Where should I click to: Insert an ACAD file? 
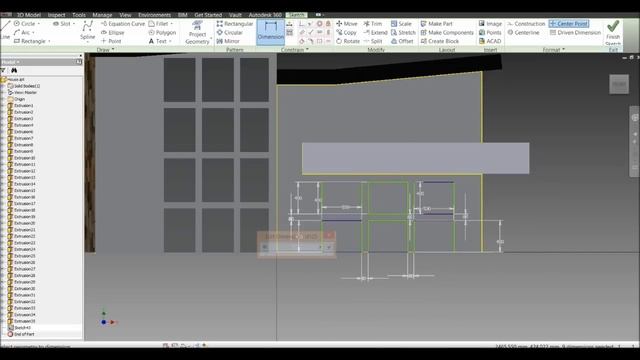[x=490, y=41]
